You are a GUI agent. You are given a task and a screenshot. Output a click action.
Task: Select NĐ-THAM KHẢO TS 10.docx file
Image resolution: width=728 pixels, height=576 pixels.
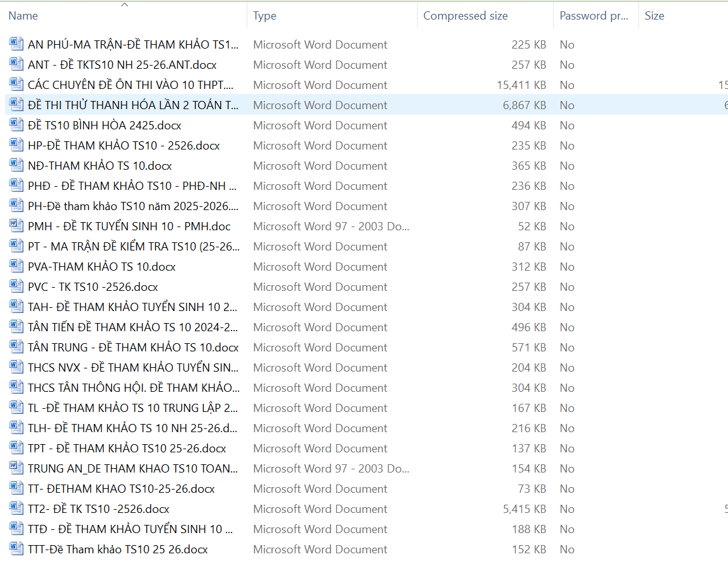click(x=100, y=166)
